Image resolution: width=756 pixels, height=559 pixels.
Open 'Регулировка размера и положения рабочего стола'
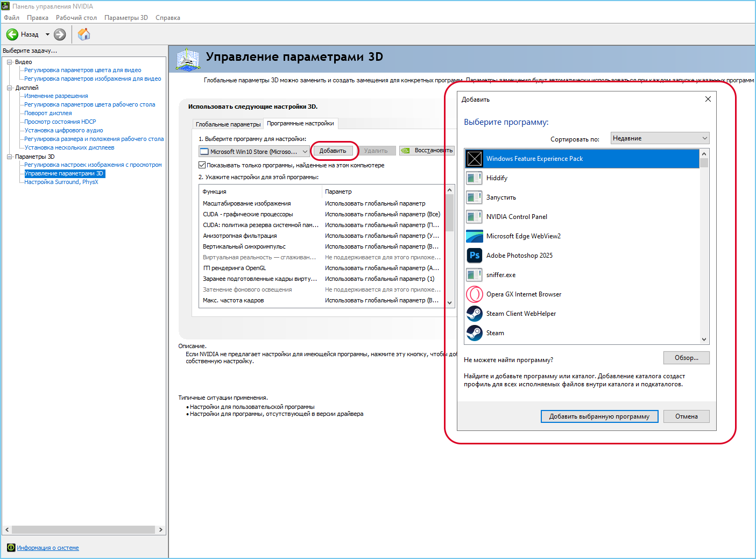click(x=94, y=139)
